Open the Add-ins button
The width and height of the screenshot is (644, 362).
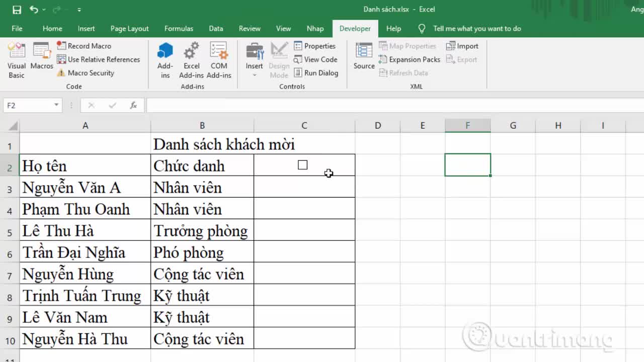[165, 60]
